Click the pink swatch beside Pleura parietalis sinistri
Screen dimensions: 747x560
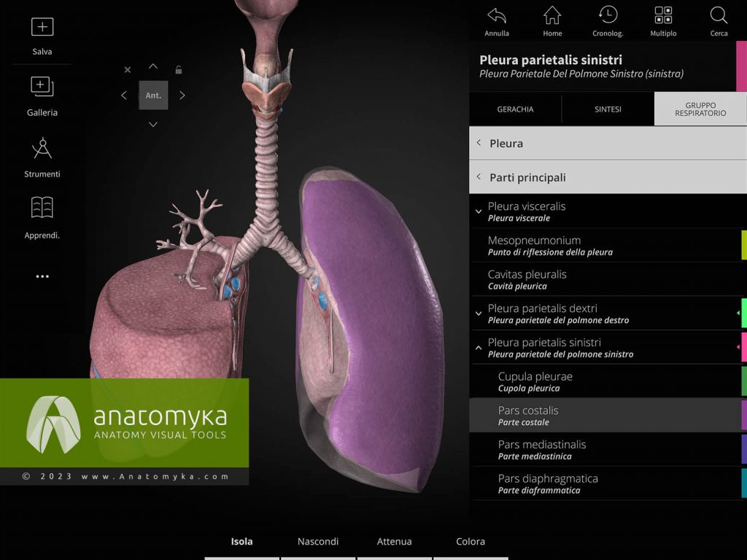[743, 348]
